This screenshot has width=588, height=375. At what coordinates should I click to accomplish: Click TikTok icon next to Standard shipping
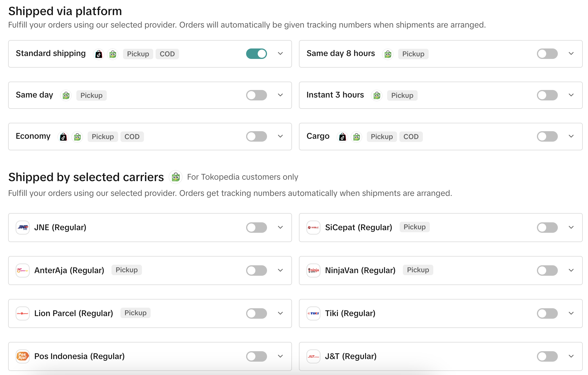pos(99,54)
